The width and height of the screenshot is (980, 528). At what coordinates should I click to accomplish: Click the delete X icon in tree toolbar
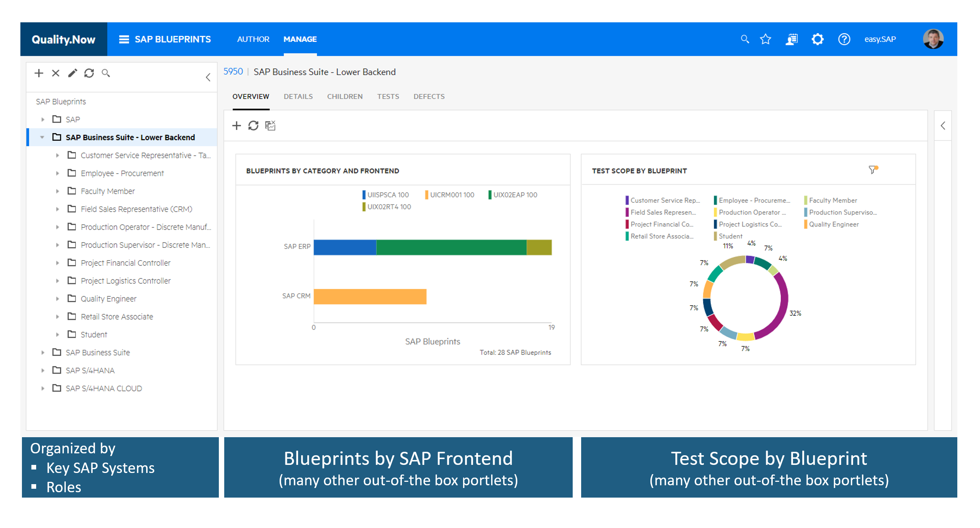56,73
